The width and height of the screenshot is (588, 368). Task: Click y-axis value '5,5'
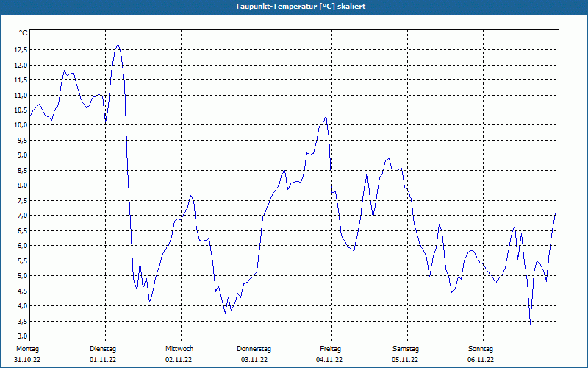coord(22,261)
